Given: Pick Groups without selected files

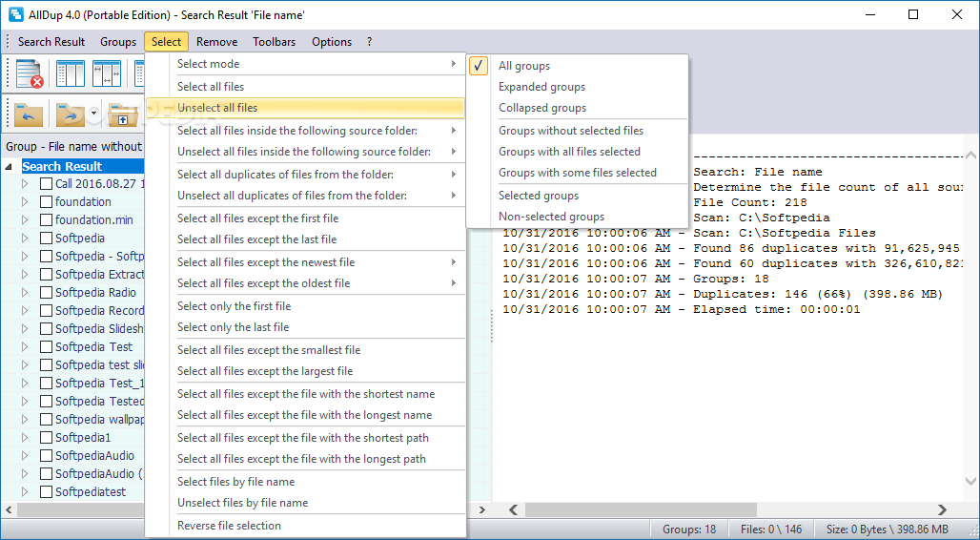Looking at the screenshot, I should 578,131.
